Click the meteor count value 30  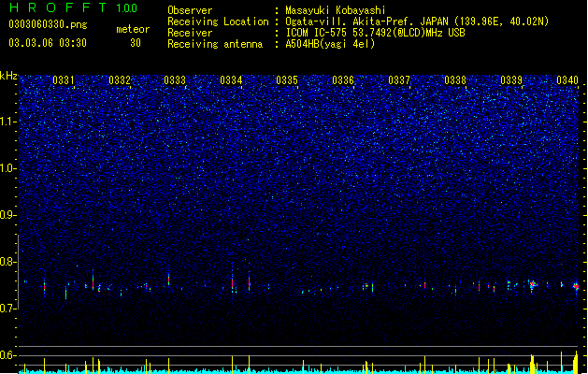coord(136,43)
